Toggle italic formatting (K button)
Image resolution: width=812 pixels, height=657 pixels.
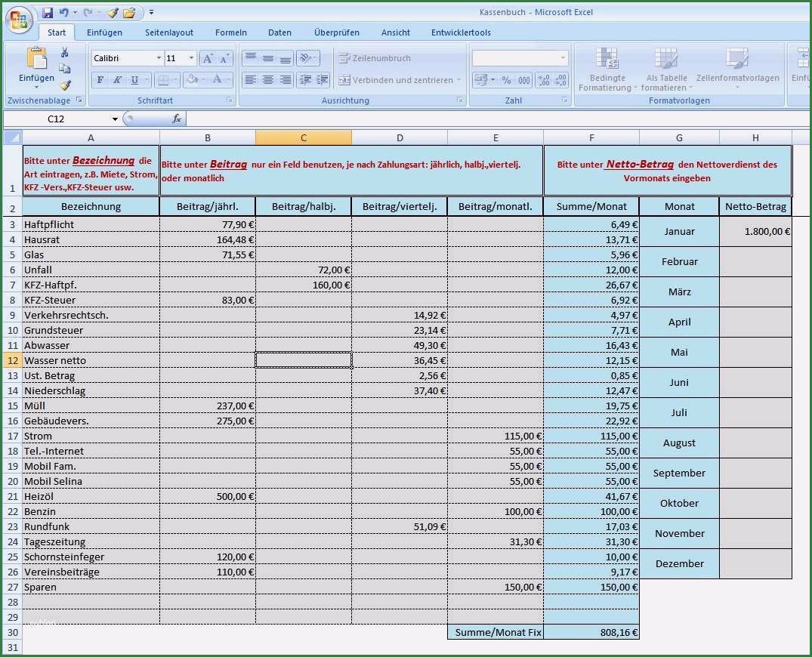[x=117, y=80]
